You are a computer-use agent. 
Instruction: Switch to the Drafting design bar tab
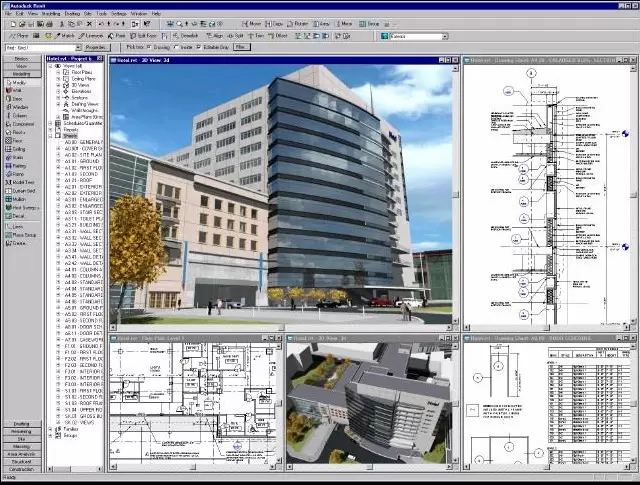click(x=21, y=423)
